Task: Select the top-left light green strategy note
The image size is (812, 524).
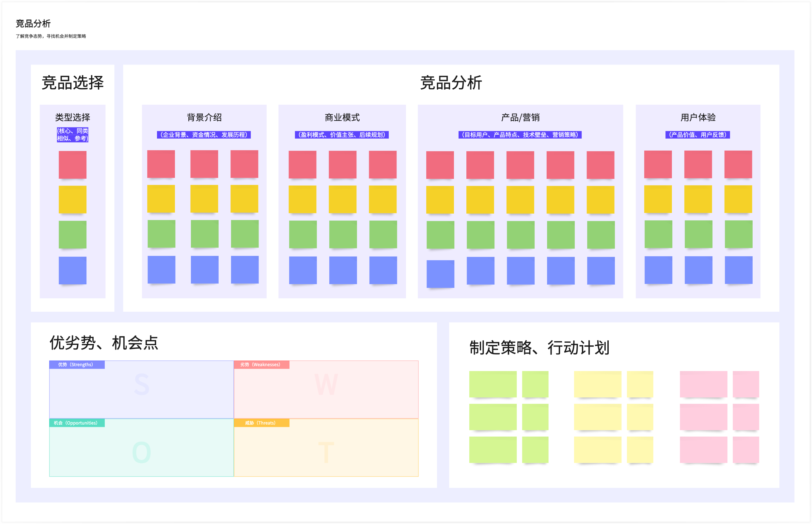Action: [x=492, y=384]
